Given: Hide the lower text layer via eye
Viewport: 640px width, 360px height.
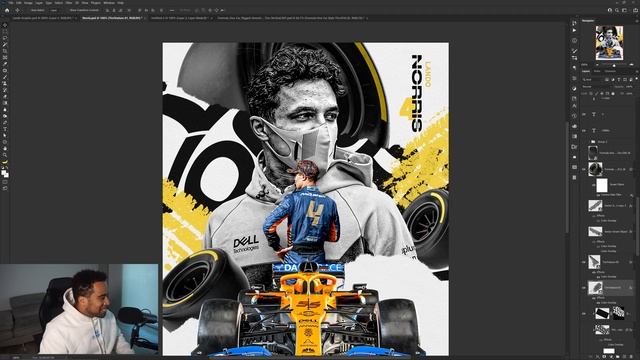Looking at the screenshot, I should point(584,131).
